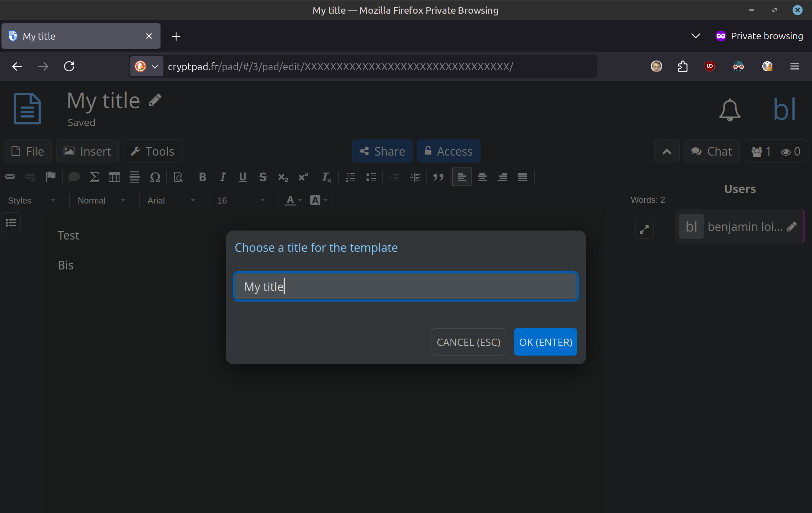Click the pencil icon beside My title

click(155, 100)
